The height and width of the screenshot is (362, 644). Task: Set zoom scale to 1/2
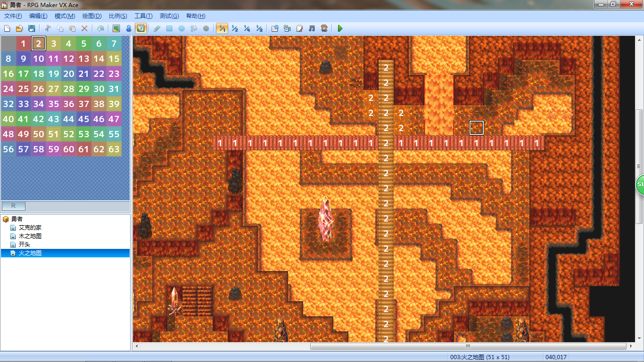click(x=234, y=28)
